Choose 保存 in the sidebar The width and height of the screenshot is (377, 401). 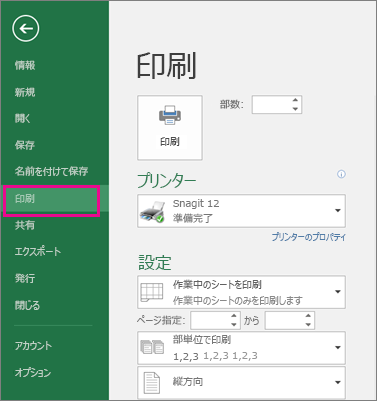point(25,145)
